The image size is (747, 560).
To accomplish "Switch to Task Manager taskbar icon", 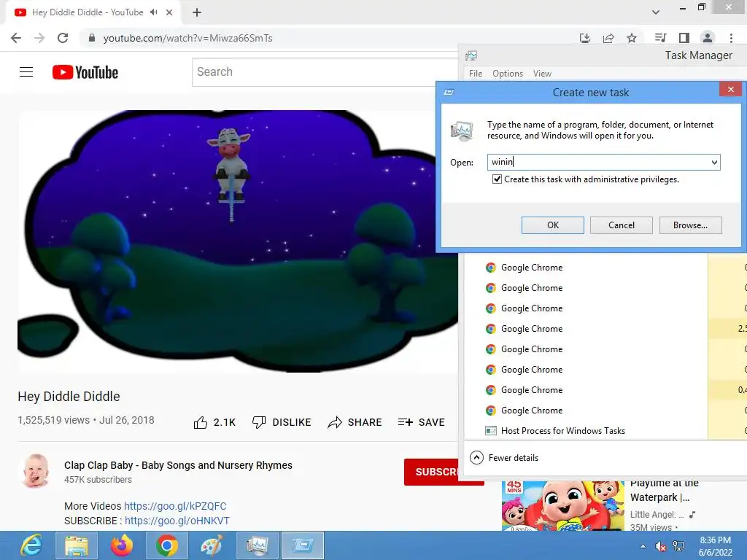I will [258, 545].
